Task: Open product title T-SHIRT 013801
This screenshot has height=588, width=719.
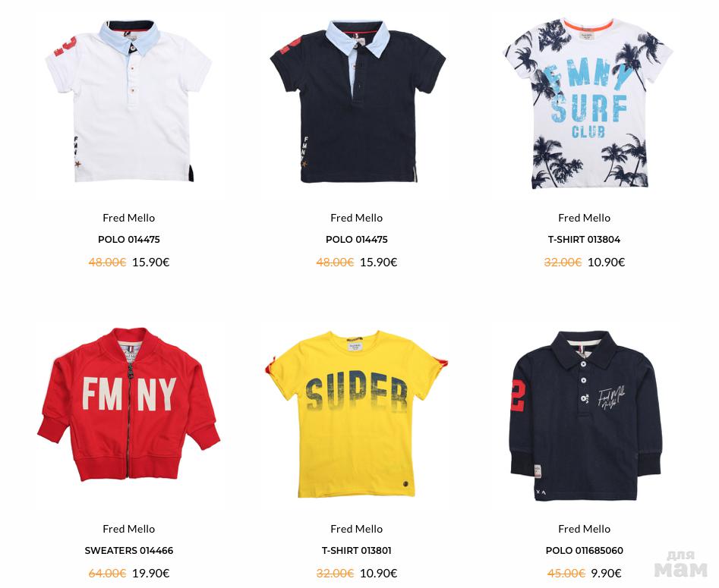Action: point(356,550)
